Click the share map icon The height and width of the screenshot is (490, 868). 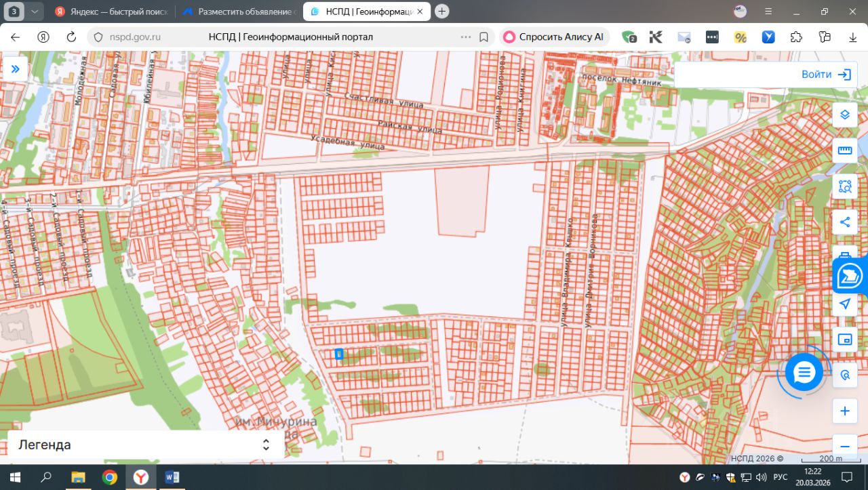point(845,222)
